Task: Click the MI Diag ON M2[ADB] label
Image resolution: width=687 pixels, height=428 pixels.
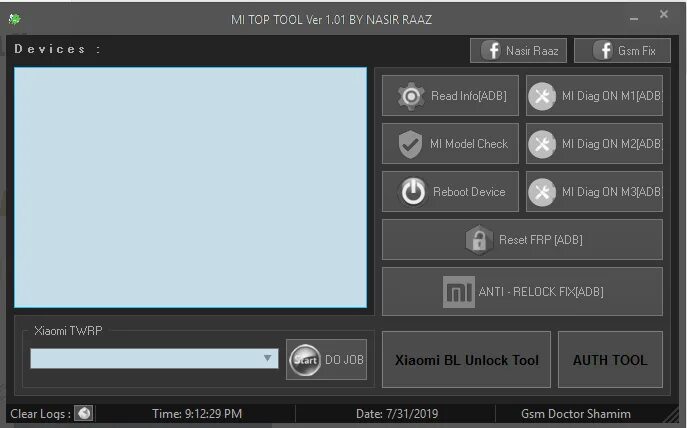Action: 612,144
